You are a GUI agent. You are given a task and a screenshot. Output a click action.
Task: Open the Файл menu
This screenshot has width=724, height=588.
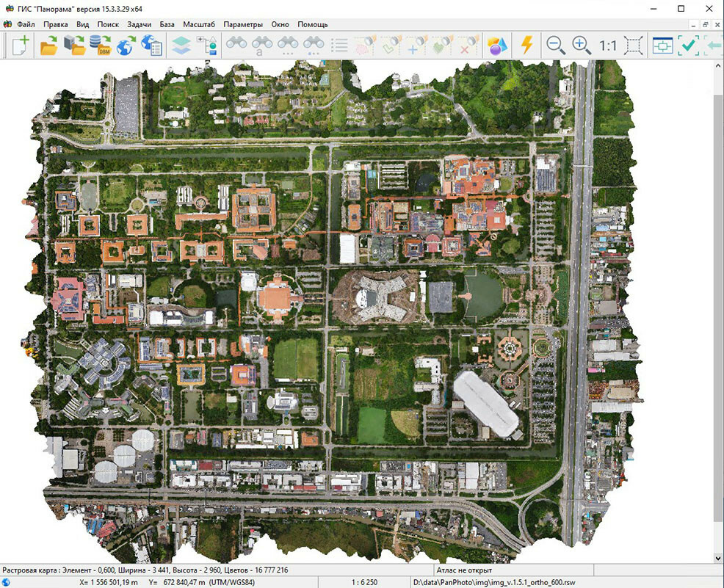(x=26, y=24)
